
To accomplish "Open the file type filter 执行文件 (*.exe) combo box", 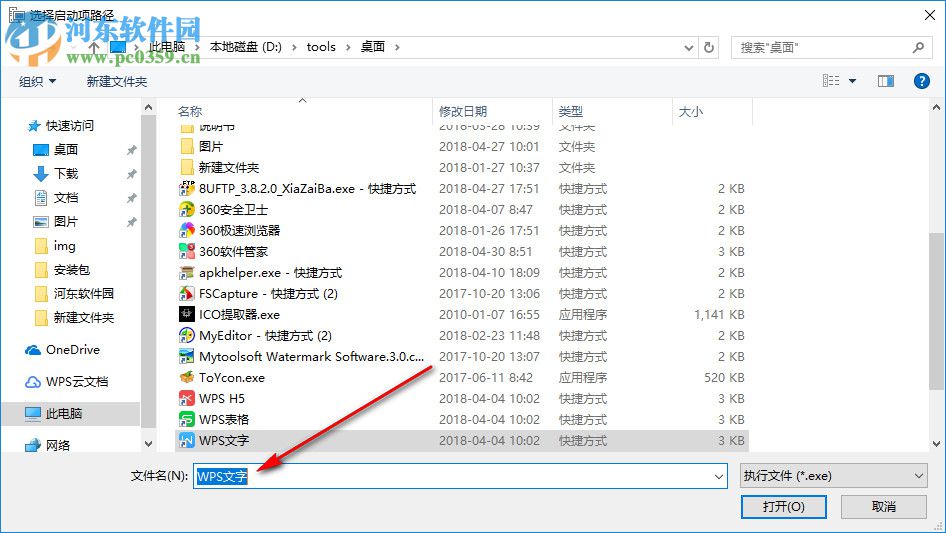I will (x=833, y=476).
